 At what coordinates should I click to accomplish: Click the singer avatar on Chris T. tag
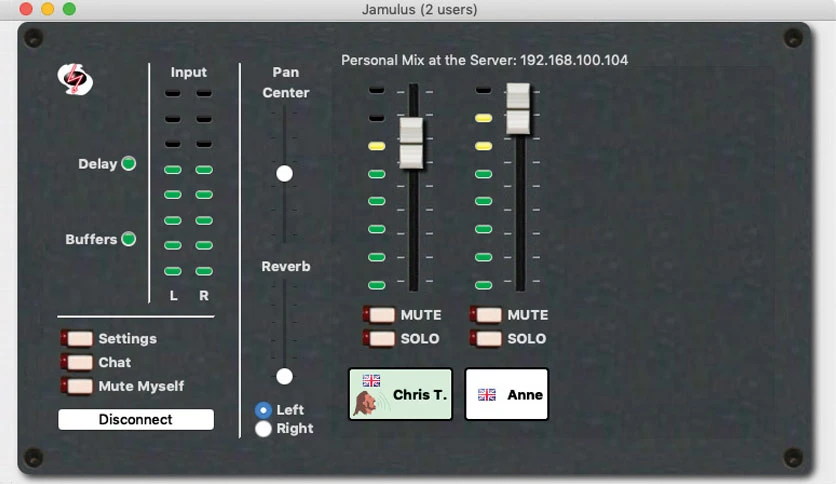pyautogui.click(x=367, y=402)
